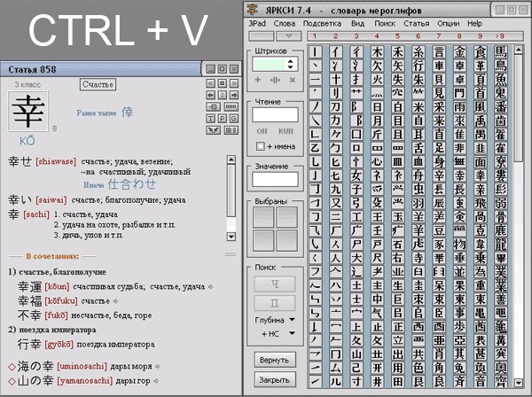Click the G button in the article toolbar
The height and width of the screenshot is (397, 532).
pyautogui.click(x=234, y=119)
